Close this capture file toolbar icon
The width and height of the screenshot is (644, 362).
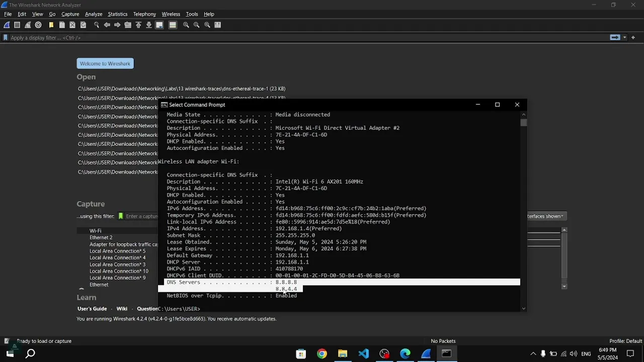coord(72,25)
